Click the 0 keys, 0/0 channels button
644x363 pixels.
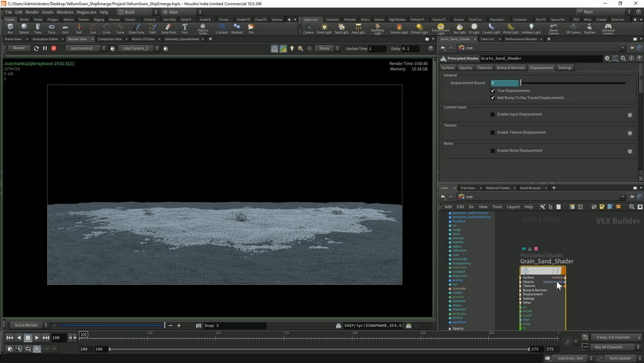(616, 337)
